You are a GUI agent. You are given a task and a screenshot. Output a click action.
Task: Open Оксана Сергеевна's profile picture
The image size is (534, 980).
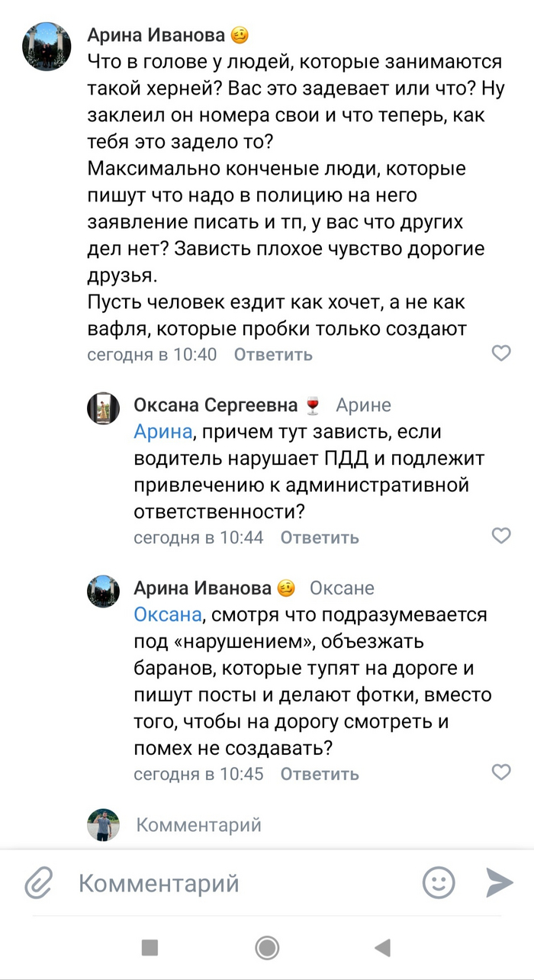tap(103, 409)
